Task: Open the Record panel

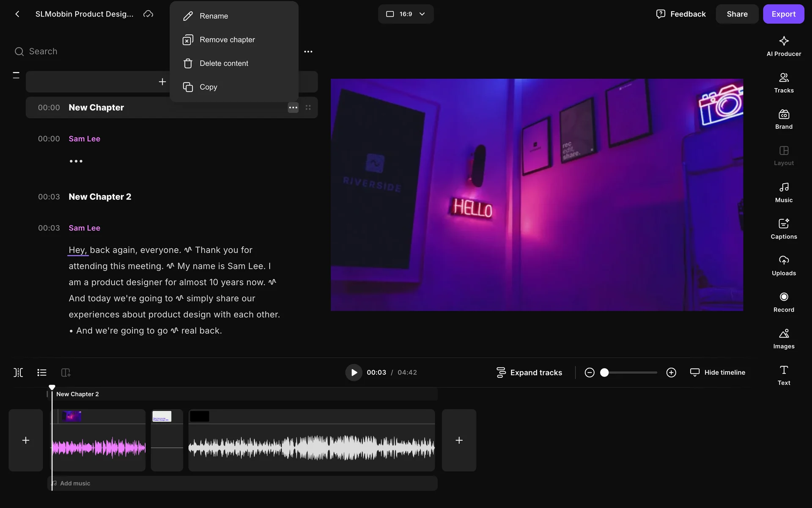Action: pyautogui.click(x=783, y=302)
